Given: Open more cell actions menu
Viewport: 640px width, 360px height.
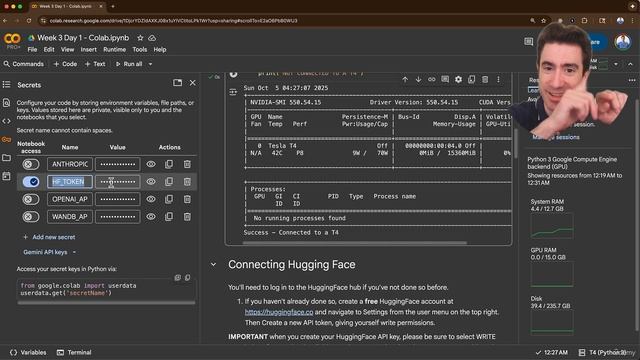Looking at the screenshot, I should [x=498, y=80].
